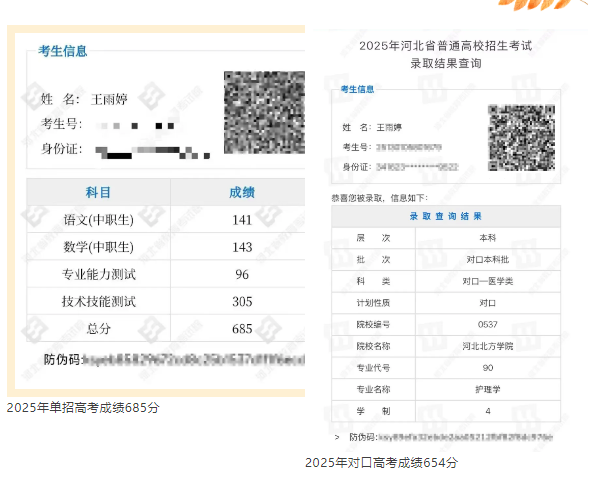Click the QR code in the admission result page

click(520, 137)
